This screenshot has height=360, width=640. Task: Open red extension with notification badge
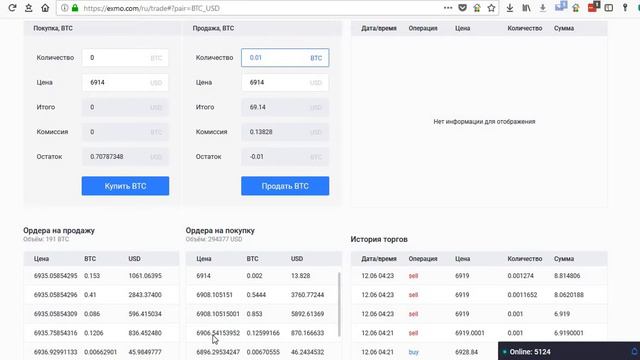(593, 7)
